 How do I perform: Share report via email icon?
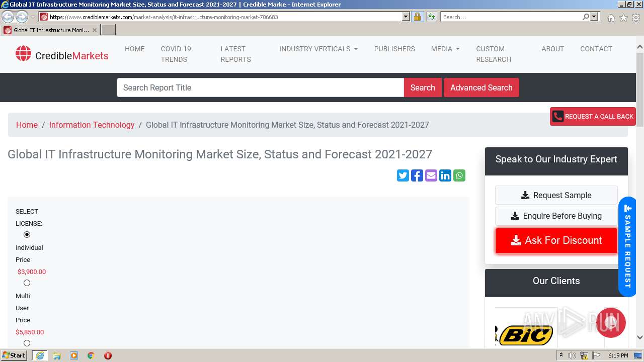click(x=431, y=175)
